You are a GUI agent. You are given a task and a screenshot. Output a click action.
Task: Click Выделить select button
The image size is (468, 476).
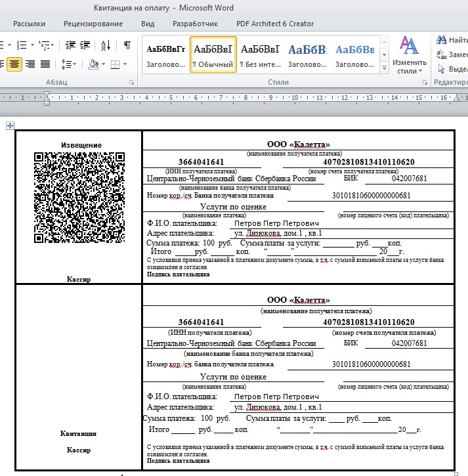[x=452, y=69]
